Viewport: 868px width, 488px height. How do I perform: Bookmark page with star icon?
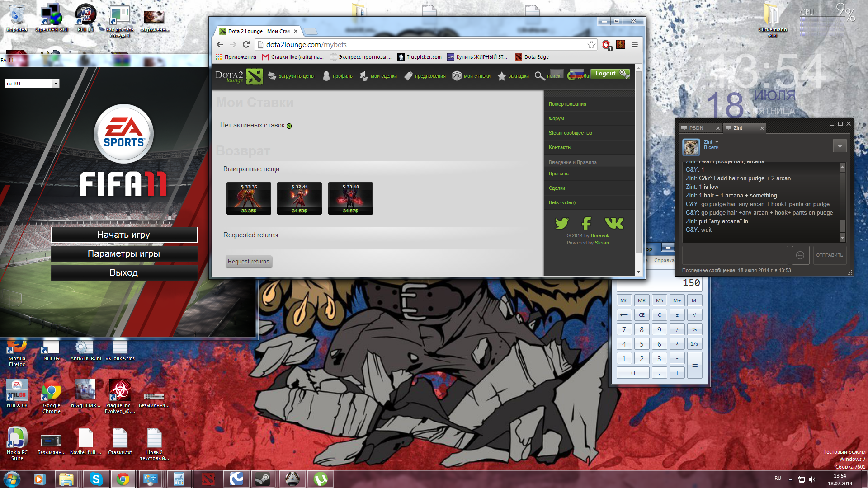591,44
